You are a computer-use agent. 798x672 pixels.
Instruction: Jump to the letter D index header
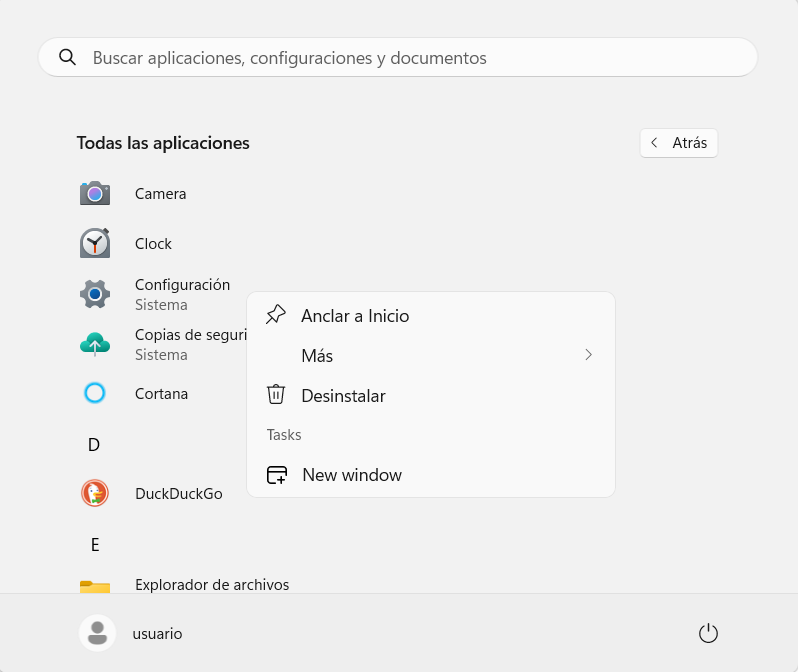point(94,444)
